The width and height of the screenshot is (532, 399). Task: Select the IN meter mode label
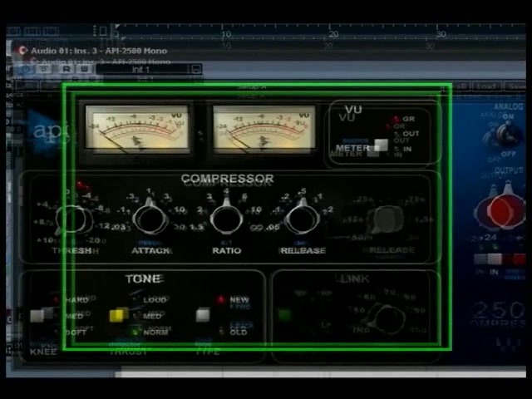tap(407, 149)
